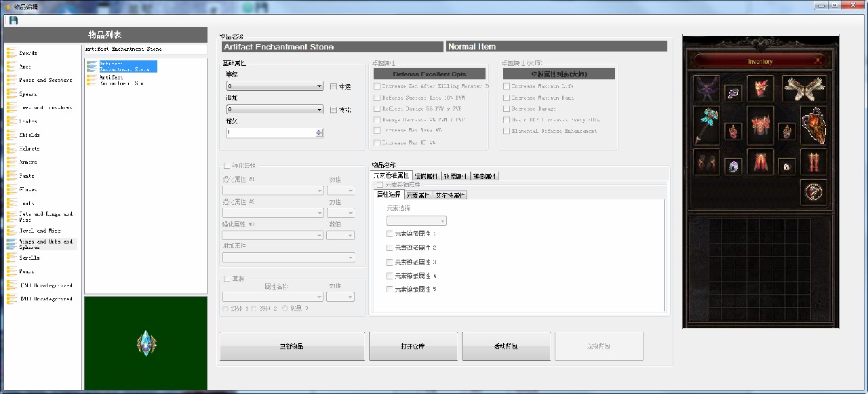Select the pendant slot item in Inventory
Screen dimensions: 868x394
(x=733, y=94)
